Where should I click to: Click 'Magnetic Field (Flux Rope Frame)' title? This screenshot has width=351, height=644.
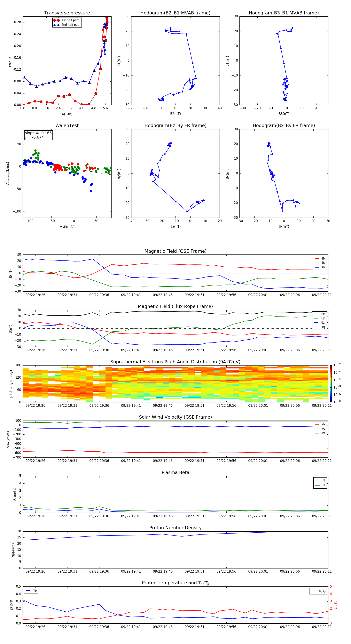point(175,307)
